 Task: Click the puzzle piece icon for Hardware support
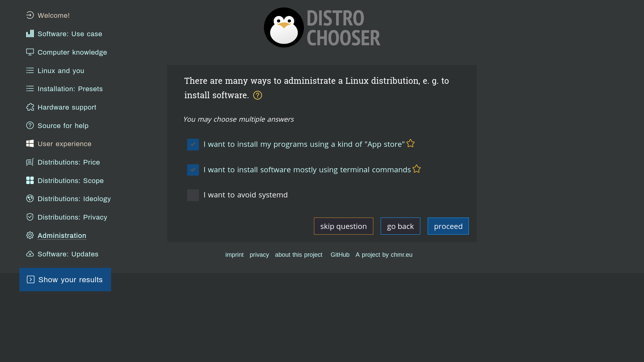click(x=30, y=107)
